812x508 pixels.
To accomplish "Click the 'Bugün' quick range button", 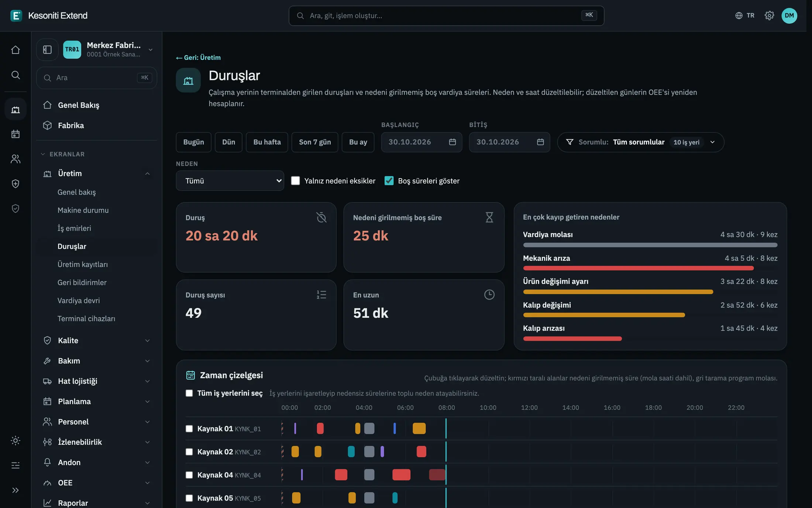I will (x=193, y=142).
